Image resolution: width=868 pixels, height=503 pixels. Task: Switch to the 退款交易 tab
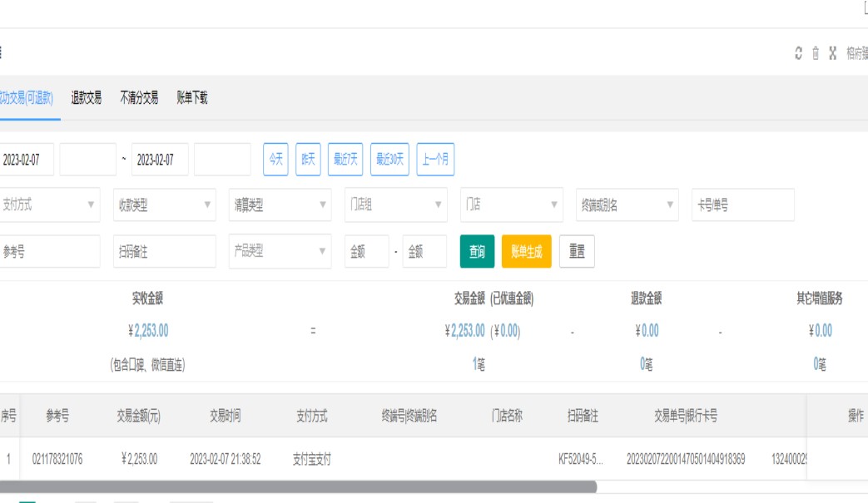[87, 98]
